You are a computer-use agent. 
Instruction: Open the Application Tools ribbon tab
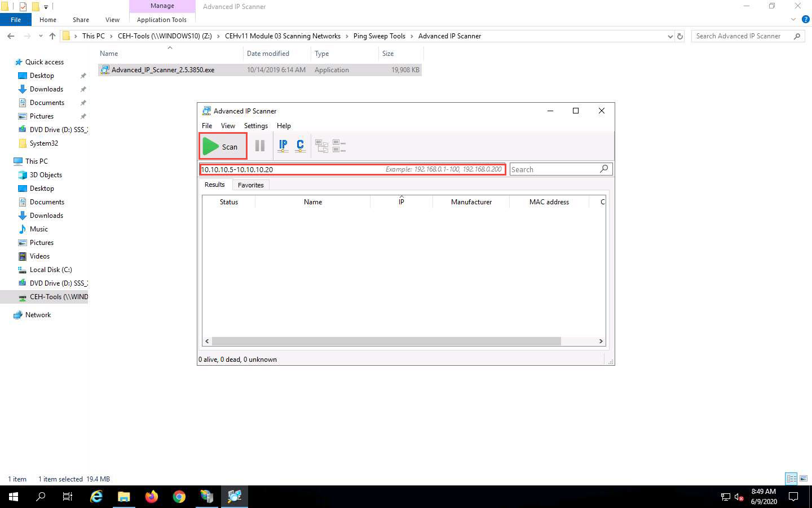point(162,20)
